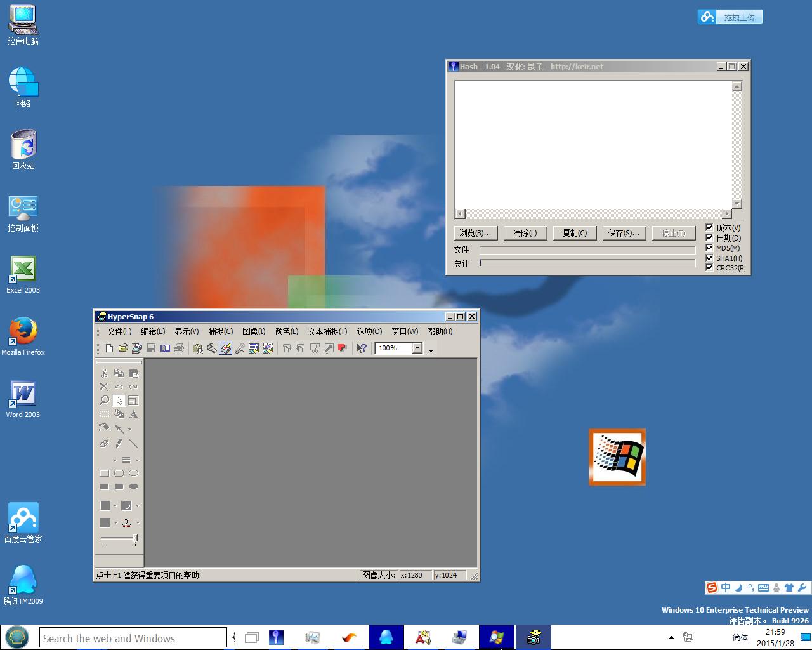This screenshot has height=650, width=812.
Task: Click the fill color swatch above slider
Action: tap(105, 523)
